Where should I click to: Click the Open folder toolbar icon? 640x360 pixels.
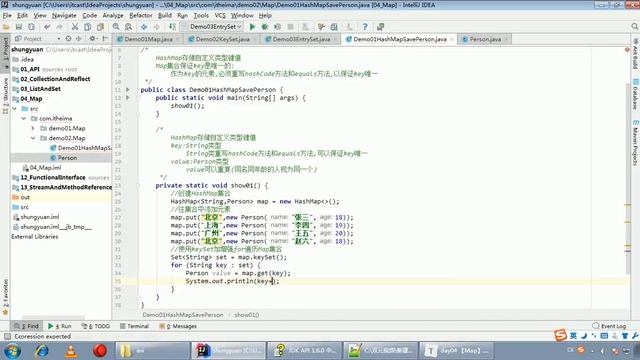tap(6, 27)
